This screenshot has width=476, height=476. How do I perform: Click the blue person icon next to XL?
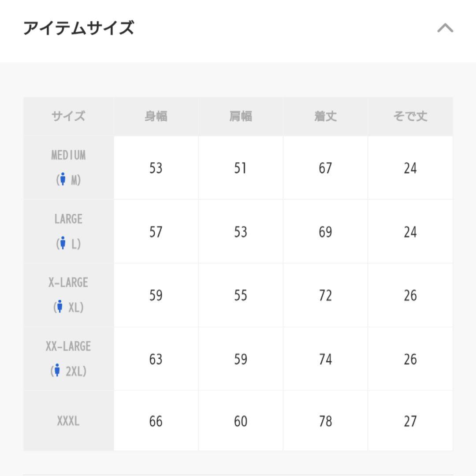(59, 307)
